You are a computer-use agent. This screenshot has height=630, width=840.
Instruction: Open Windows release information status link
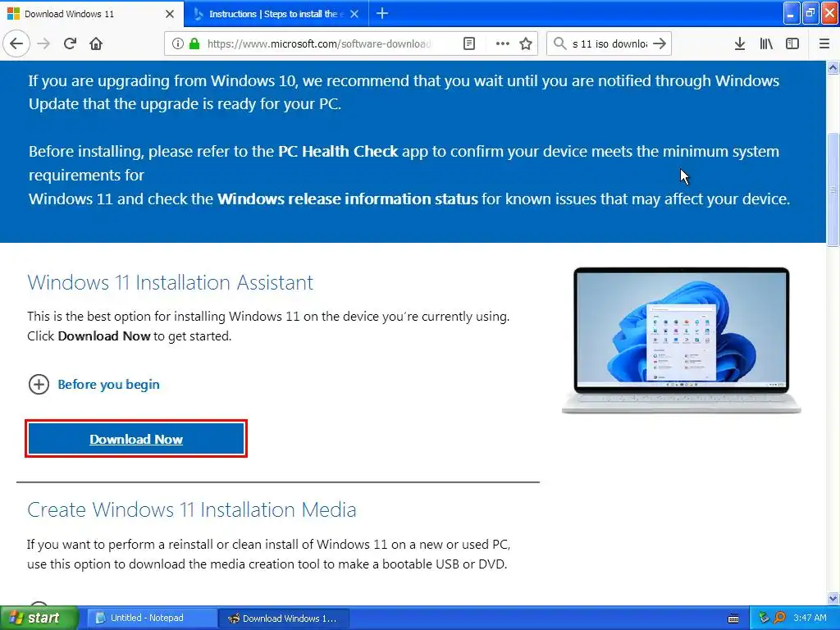point(347,199)
